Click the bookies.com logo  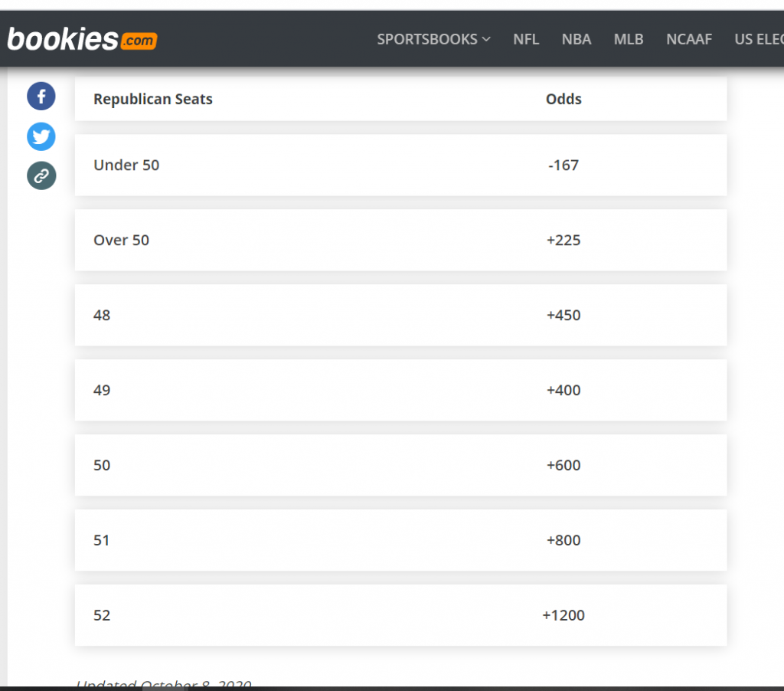(x=82, y=39)
